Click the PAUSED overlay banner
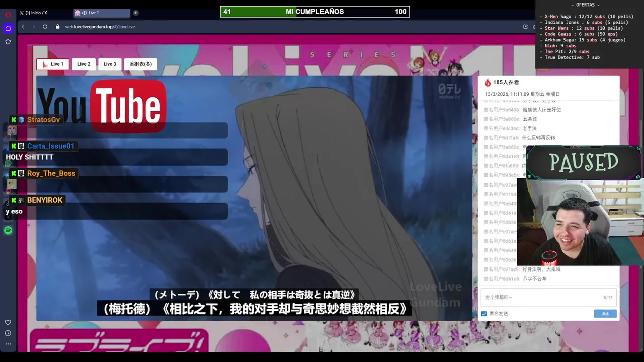The image size is (644, 362). click(x=584, y=162)
